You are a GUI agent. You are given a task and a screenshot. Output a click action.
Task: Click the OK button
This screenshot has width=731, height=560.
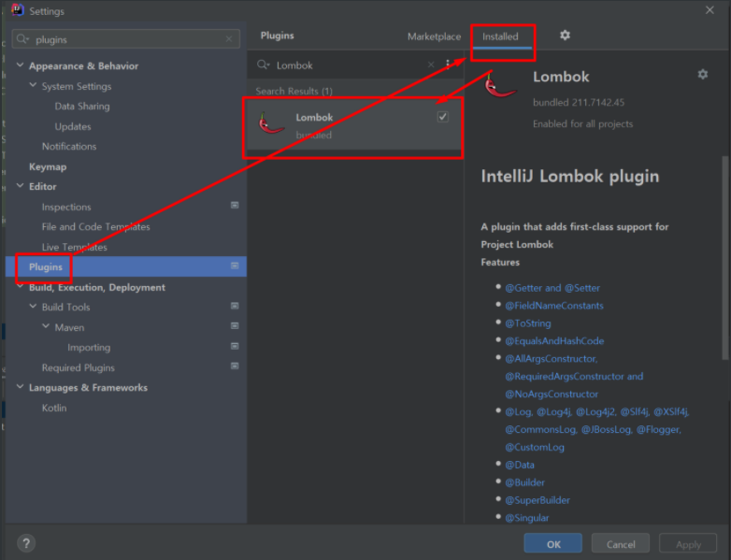coord(552,544)
